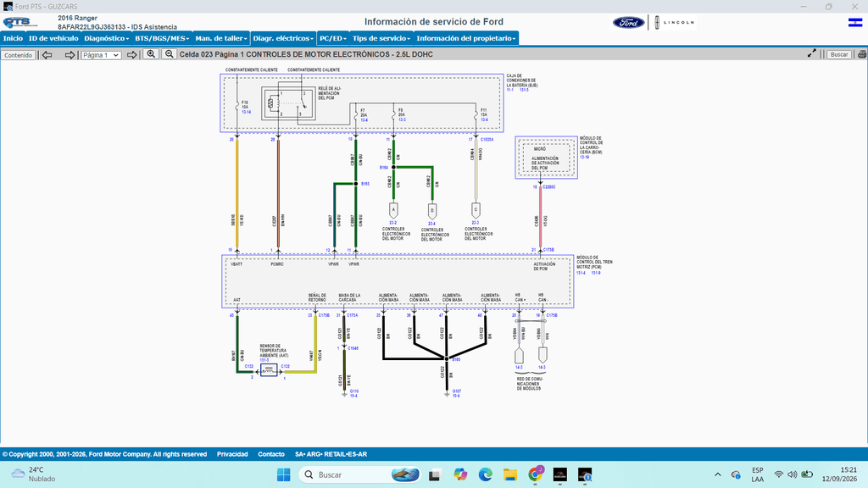This screenshot has height=488, width=868.
Task: Click the AAT temperature sensor symbol
Action: [269, 369]
